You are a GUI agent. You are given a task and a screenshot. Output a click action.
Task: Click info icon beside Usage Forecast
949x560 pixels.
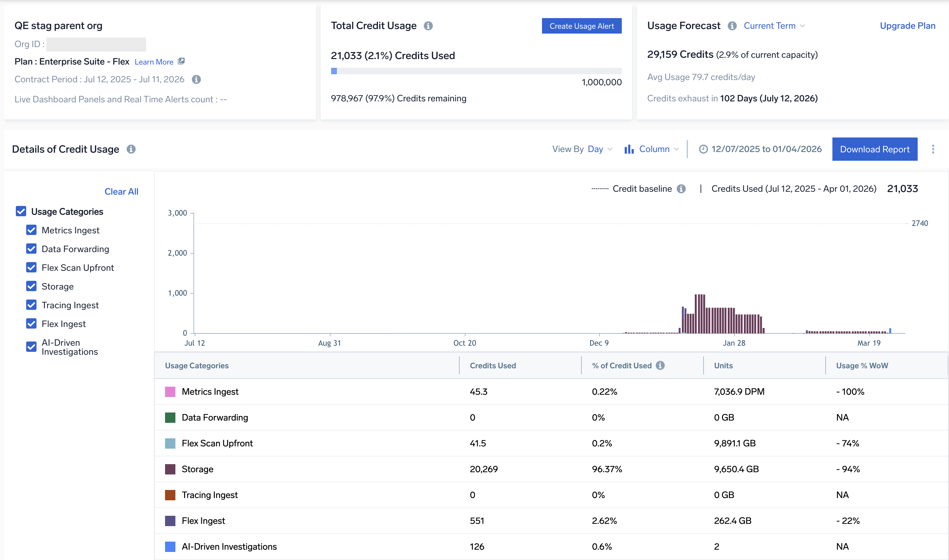(732, 26)
